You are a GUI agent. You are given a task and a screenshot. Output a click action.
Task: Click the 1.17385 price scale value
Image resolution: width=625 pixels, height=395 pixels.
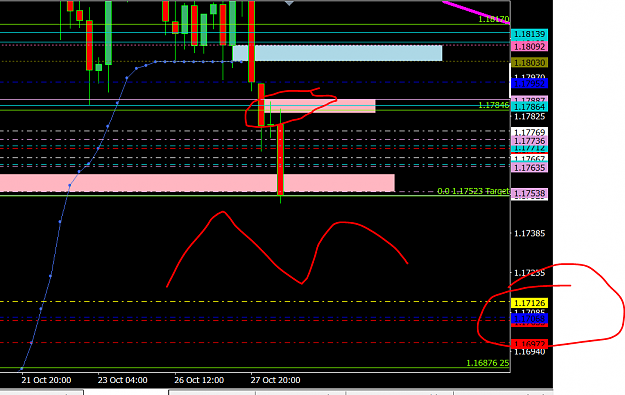click(x=529, y=233)
